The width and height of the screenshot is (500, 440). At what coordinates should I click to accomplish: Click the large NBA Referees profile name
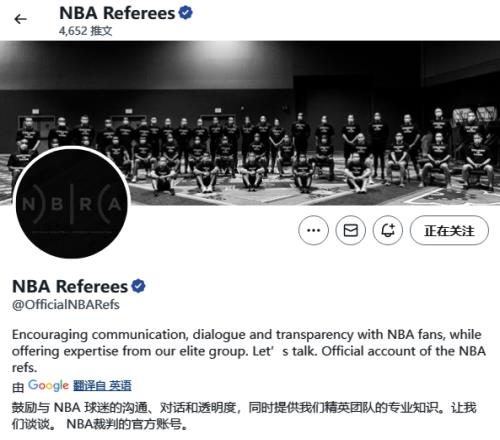(x=70, y=286)
